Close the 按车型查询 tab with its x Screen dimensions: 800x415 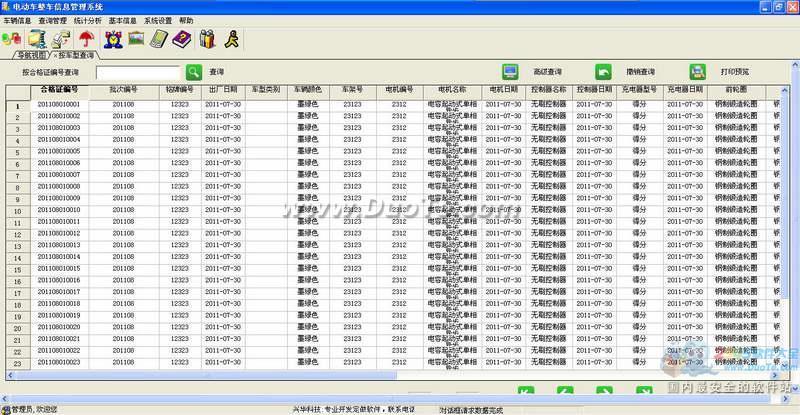click(x=55, y=55)
